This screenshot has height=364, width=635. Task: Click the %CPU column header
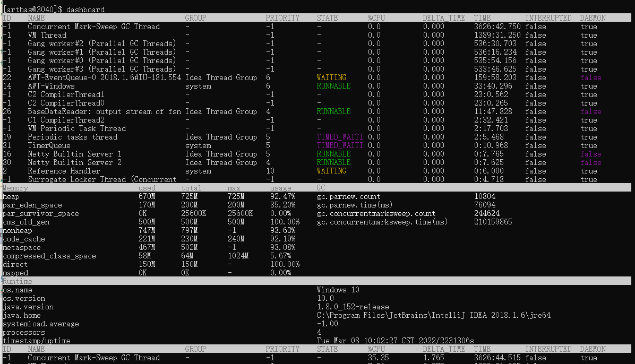click(x=375, y=18)
